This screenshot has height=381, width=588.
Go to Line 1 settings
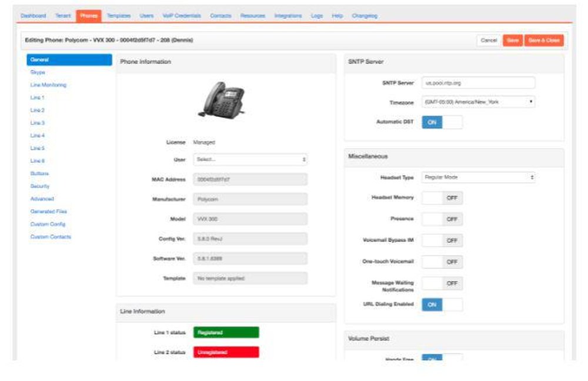(x=38, y=98)
